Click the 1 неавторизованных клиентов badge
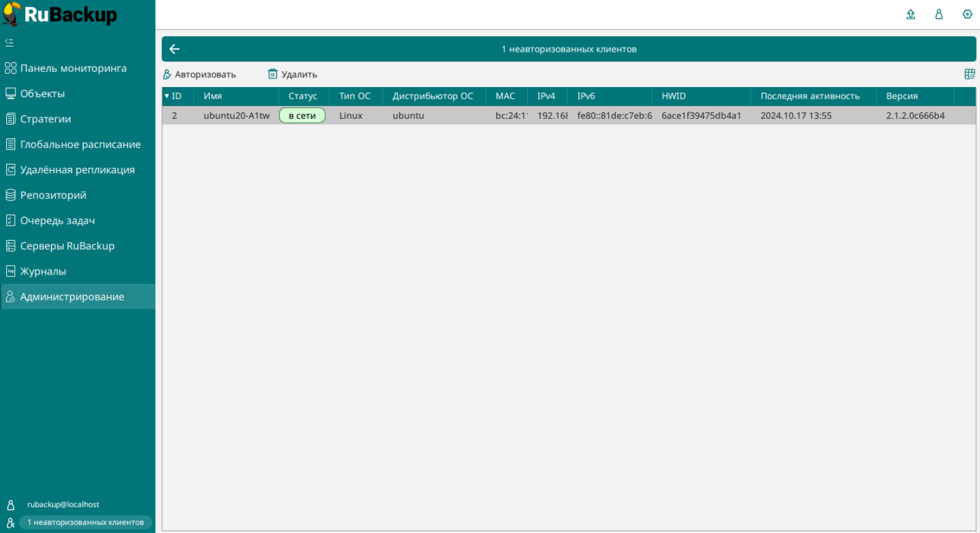Screen dimensions: 980x533 [x=85, y=523]
